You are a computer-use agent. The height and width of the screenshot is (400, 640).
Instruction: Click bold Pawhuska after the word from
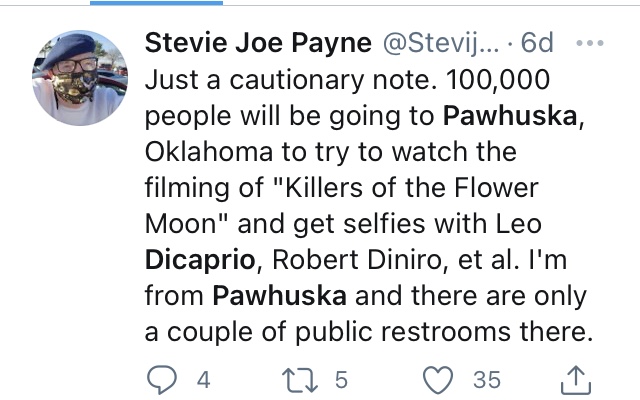coord(280,296)
